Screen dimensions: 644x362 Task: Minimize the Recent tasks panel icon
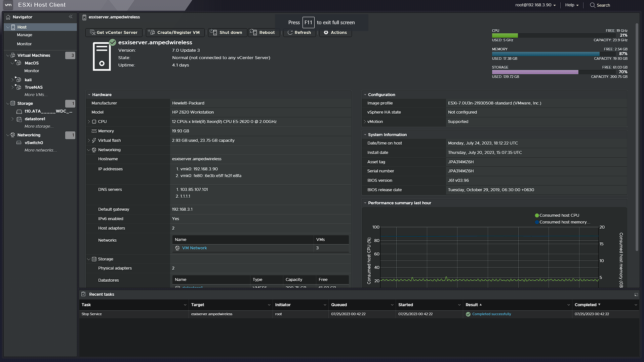(636, 294)
